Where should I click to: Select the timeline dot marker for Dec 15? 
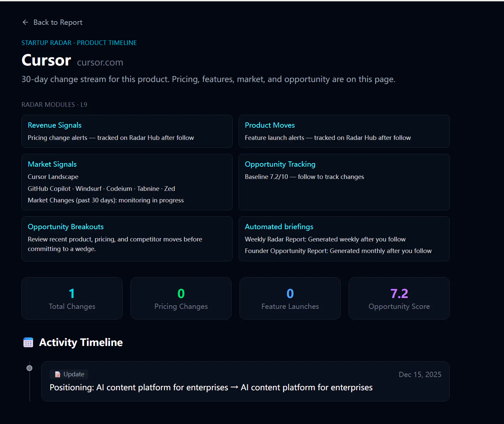point(29,368)
